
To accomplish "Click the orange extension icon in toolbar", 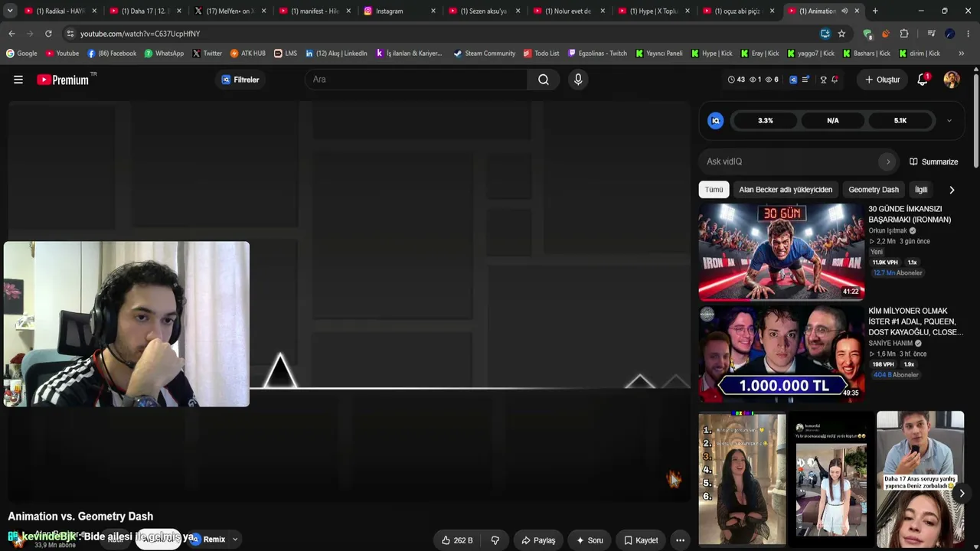I will click(x=886, y=34).
